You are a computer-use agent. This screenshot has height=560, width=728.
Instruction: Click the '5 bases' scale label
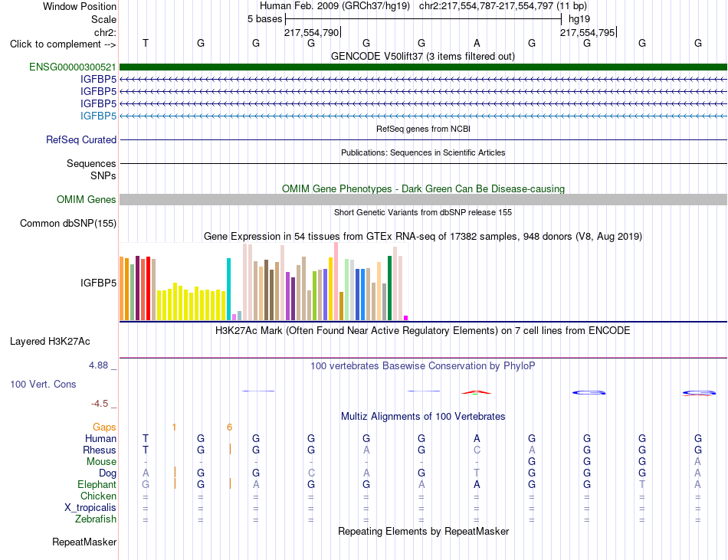pos(264,19)
